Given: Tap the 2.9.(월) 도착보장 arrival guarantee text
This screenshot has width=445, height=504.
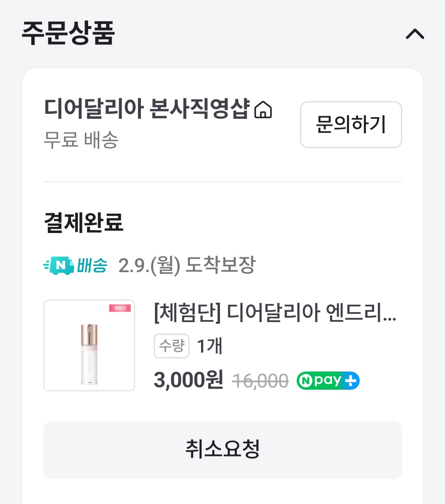Looking at the screenshot, I should click(x=187, y=265).
